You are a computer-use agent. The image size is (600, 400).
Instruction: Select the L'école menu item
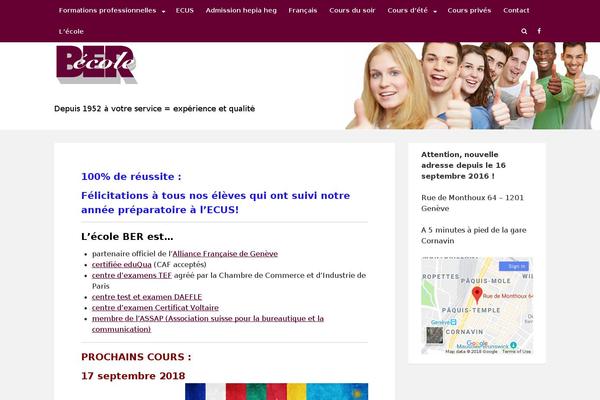point(71,31)
